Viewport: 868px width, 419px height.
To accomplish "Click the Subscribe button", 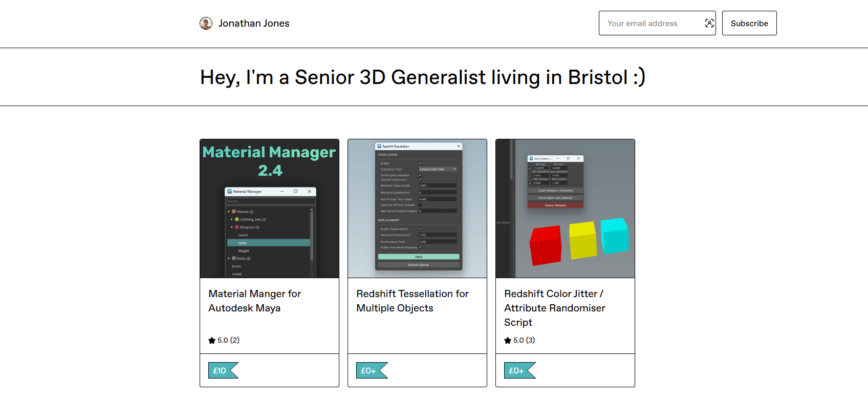I will [x=749, y=23].
